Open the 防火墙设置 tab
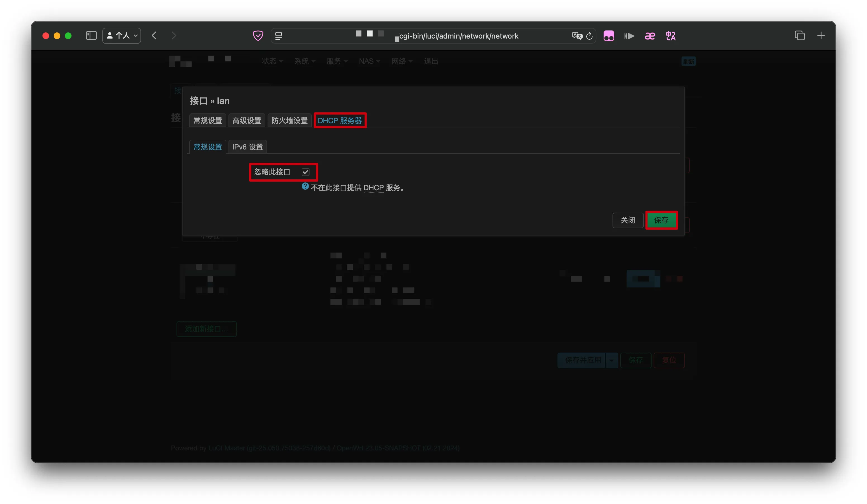This screenshot has width=867, height=504. coord(289,121)
